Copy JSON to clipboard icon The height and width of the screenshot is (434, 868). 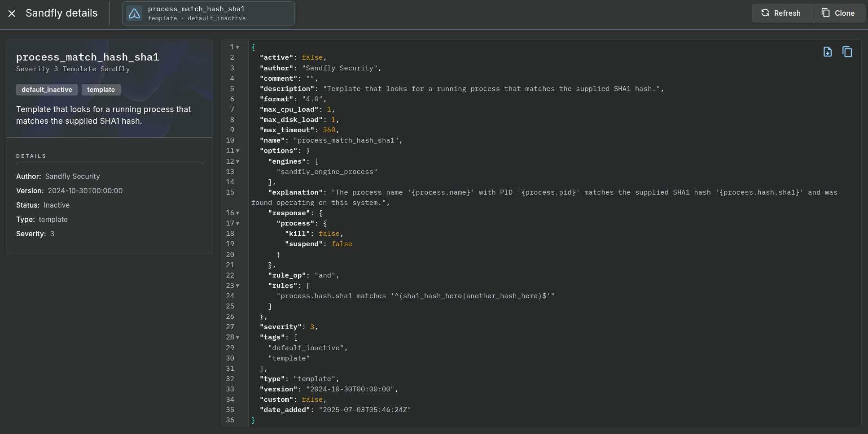(x=847, y=52)
